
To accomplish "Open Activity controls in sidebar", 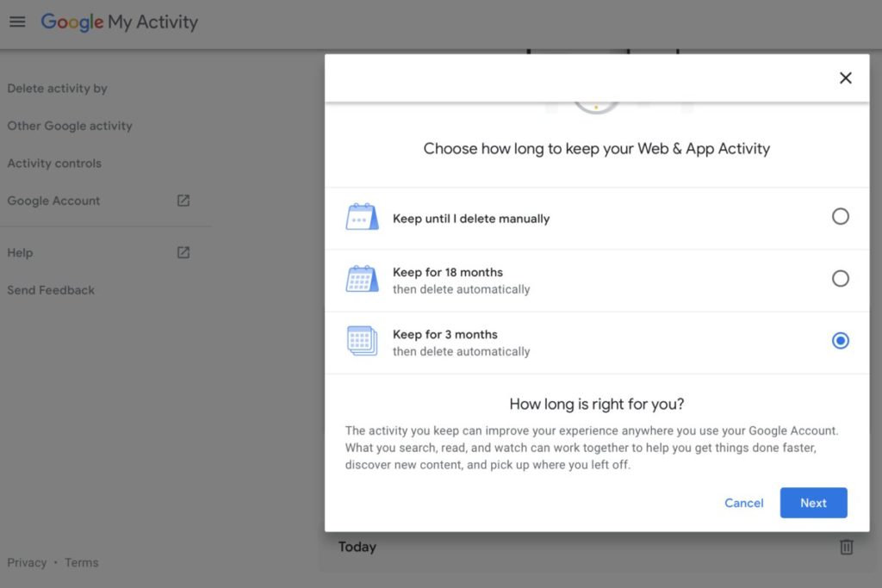I will pos(54,164).
